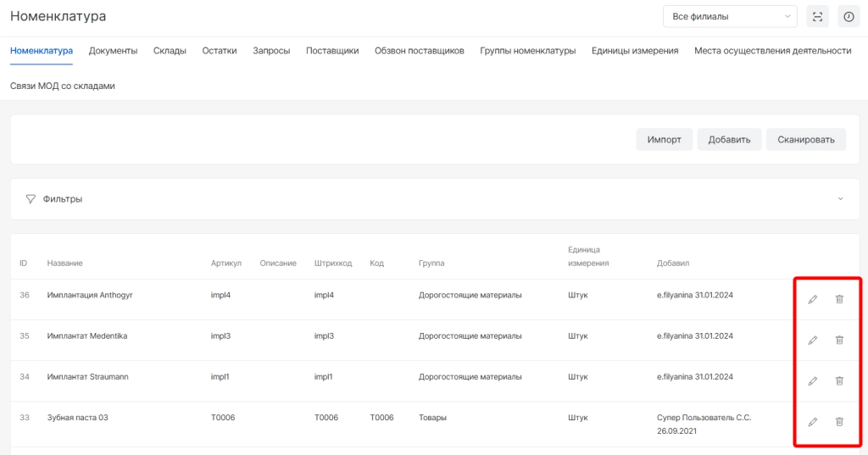The image size is (868, 455).
Task: Edit the Имплантат Medentika item
Action: 812,340
